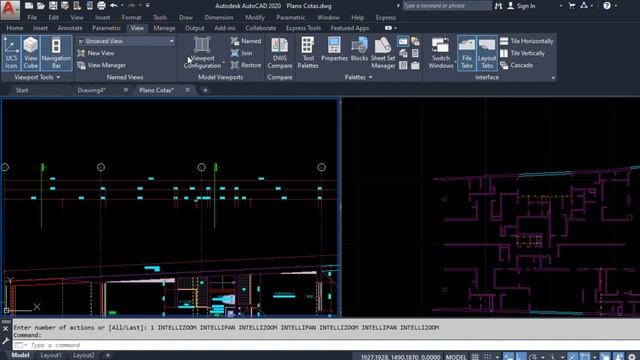Click the Restore viewports button

coord(246,65)
